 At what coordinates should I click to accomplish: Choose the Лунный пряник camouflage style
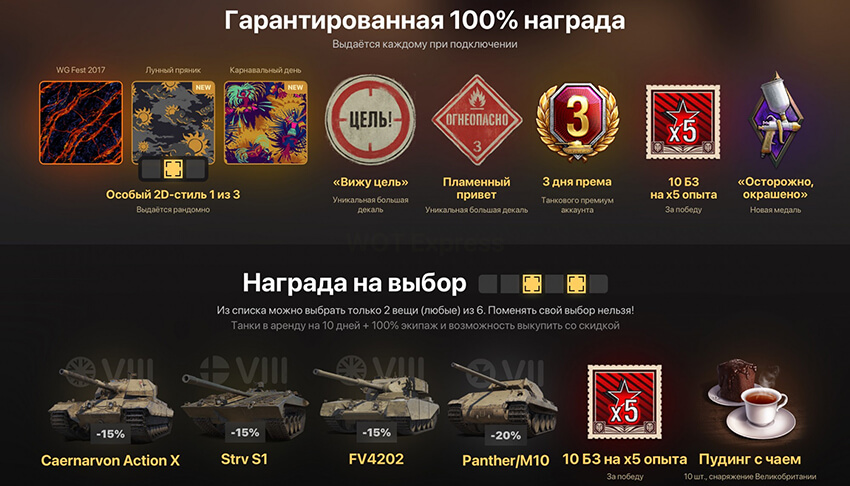[173, 122]
